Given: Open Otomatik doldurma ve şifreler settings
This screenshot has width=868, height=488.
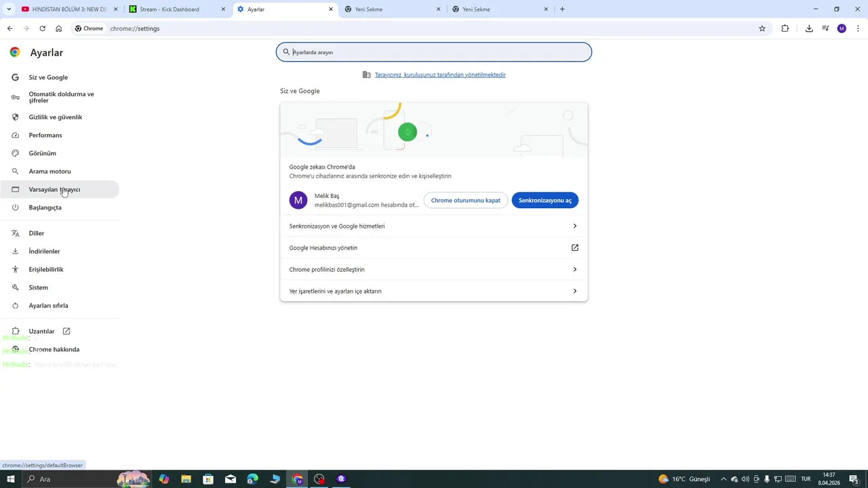Looking at the screenshot, I should [60, 97].
